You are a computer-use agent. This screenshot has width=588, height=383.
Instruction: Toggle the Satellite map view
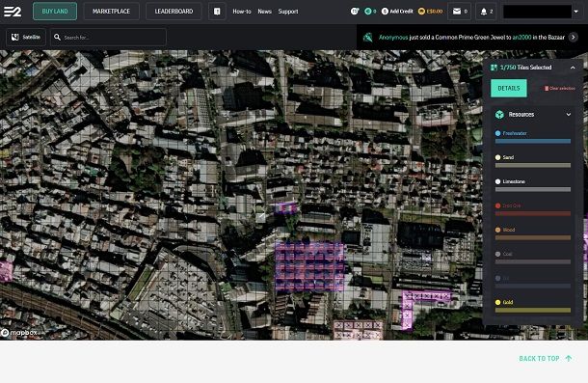tap(26, 38)
